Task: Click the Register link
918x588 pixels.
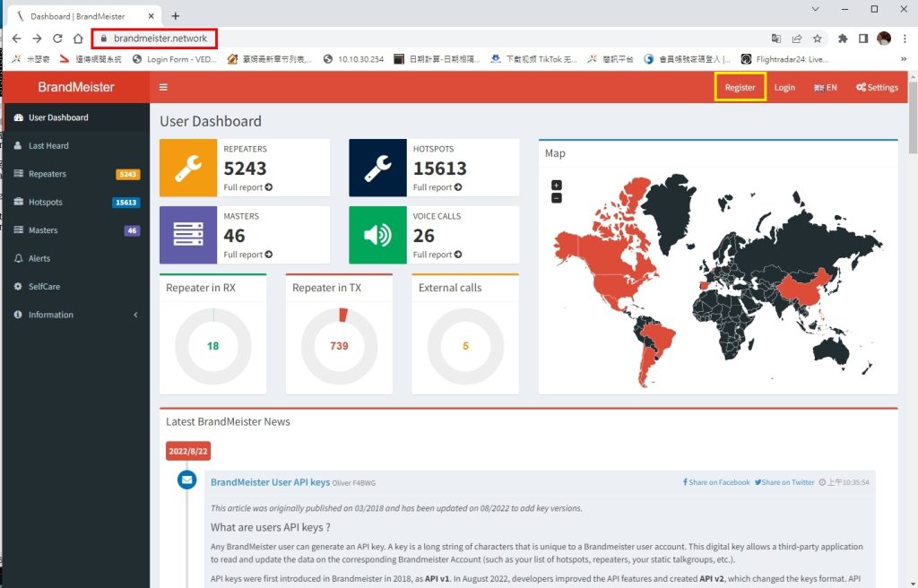Action: pos(740,87)
